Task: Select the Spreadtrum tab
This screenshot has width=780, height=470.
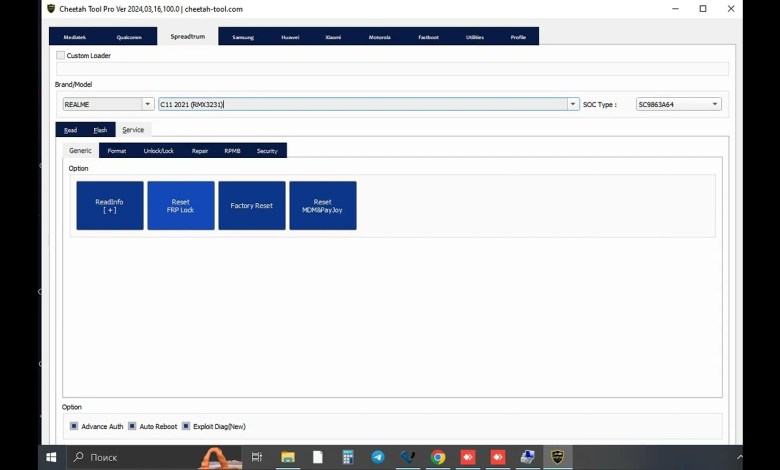Action: pos(188,36)
